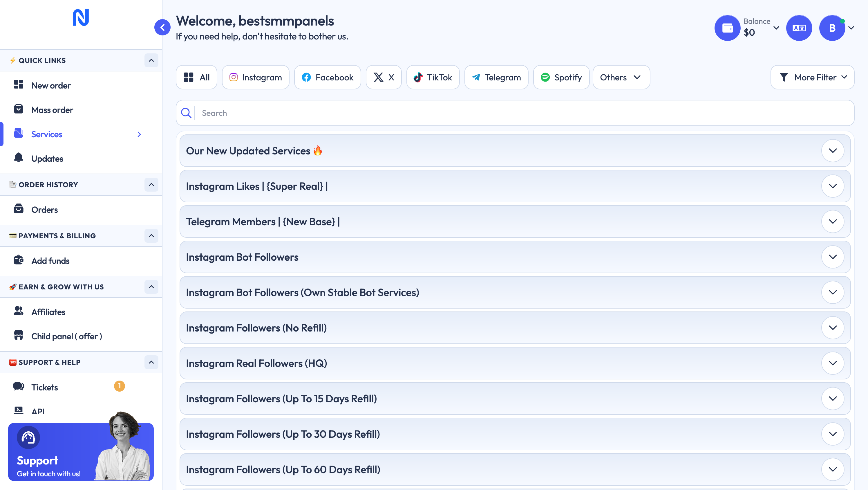The height and width of the screenshot is (490, 868).
Task: Expand Our New Updated Services category
Action: [832, 151]
